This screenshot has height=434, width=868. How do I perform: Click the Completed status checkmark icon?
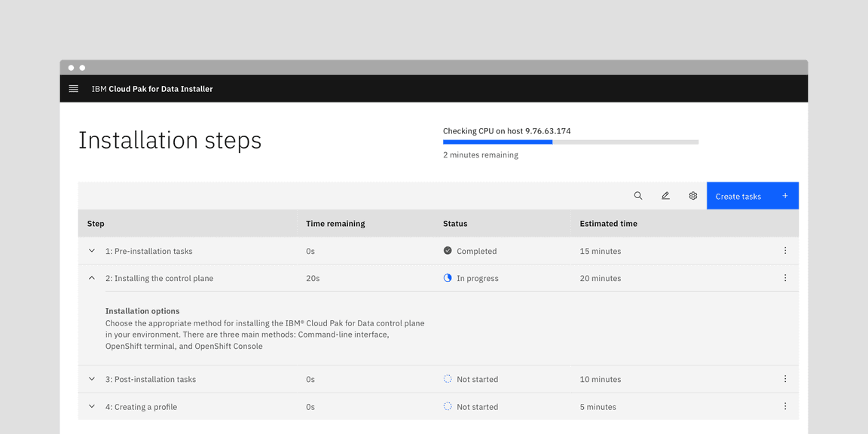coord(448,251)
